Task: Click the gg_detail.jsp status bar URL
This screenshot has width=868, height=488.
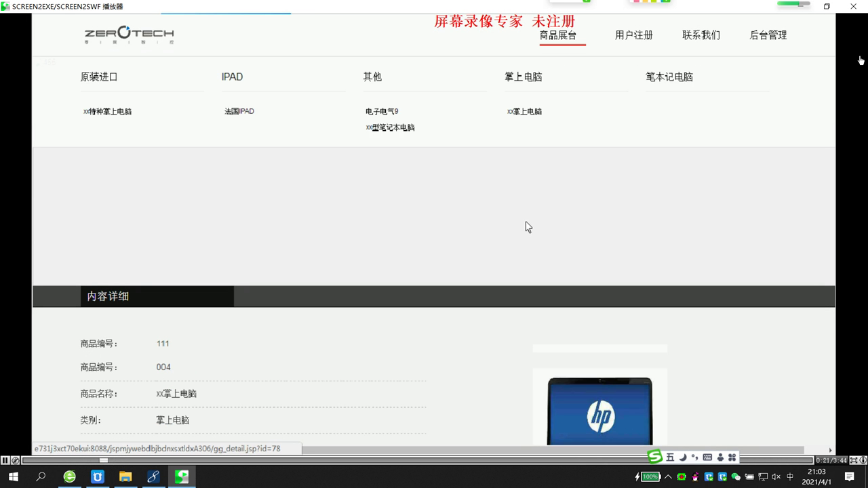Action: click(x=157, y=449)
